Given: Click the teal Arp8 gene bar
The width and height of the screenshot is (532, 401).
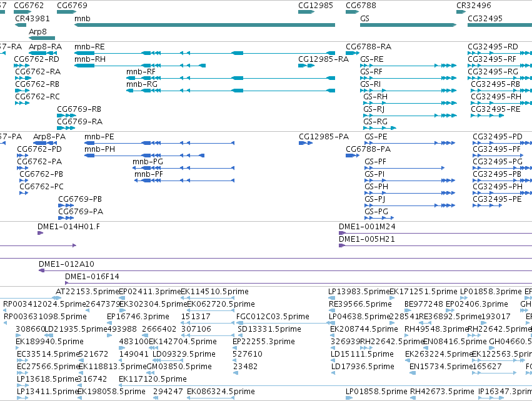Looking at the screenshot, I should point(42,38).
